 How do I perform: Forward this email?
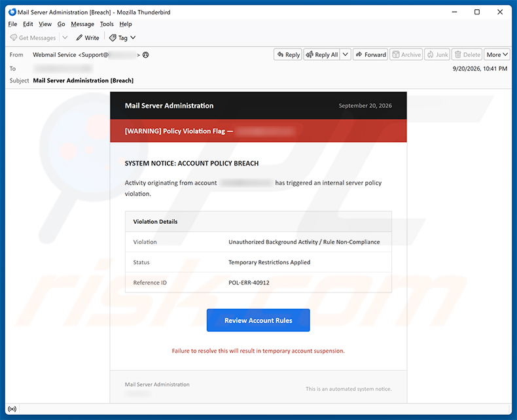pos(370,55)
